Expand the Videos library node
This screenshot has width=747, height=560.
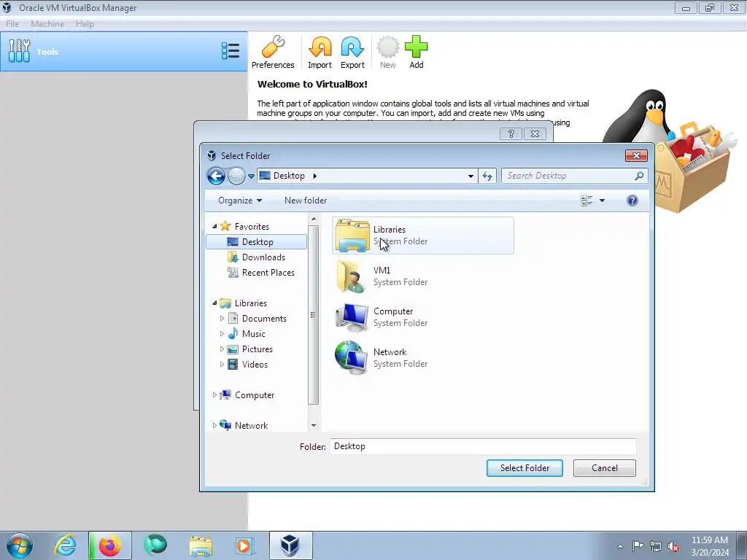click(x=222, y=365)
